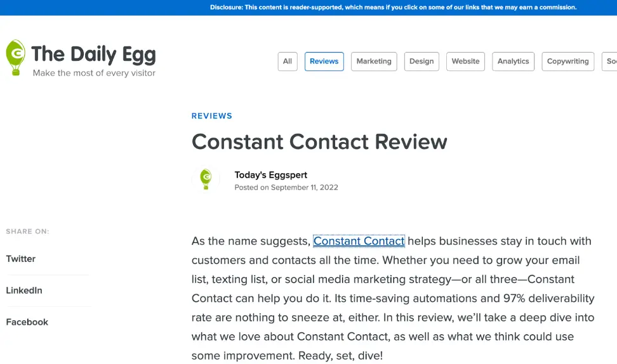
Task: Switch to the "Reviews" category tab
Action: [324, 62]
